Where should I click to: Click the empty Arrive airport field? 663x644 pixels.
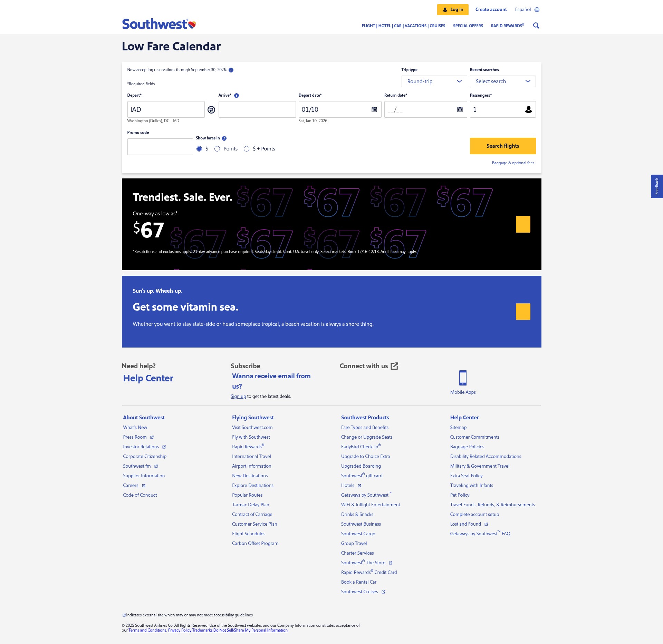(257, 109)
